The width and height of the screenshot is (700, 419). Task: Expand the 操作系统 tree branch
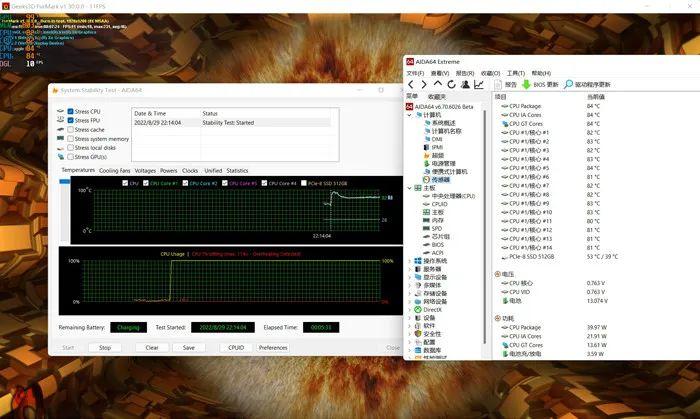click(409, 261)
